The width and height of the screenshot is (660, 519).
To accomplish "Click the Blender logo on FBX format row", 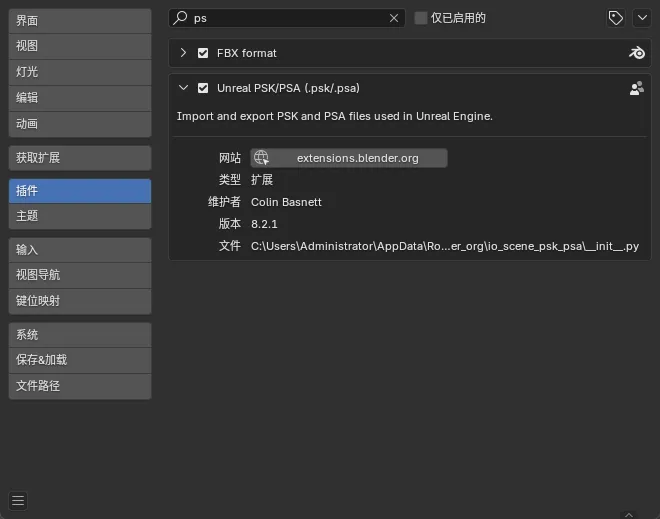I will pyautogui.click(x=636, y=53).
